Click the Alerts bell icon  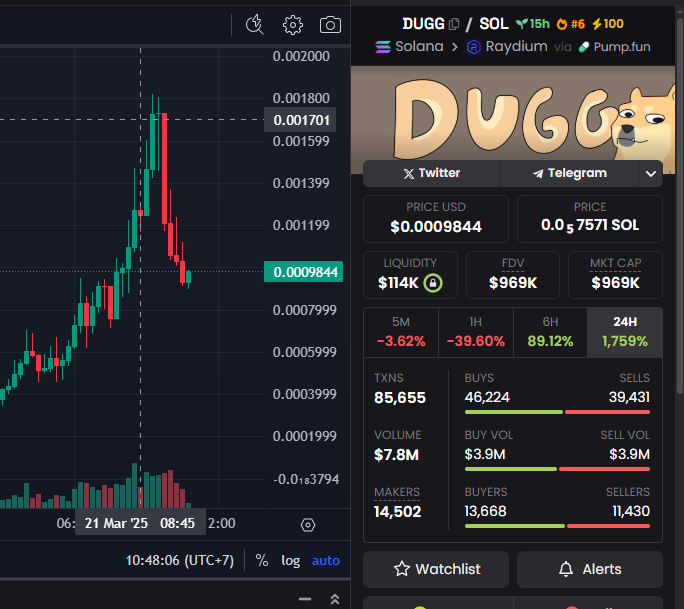coord(566,569)
